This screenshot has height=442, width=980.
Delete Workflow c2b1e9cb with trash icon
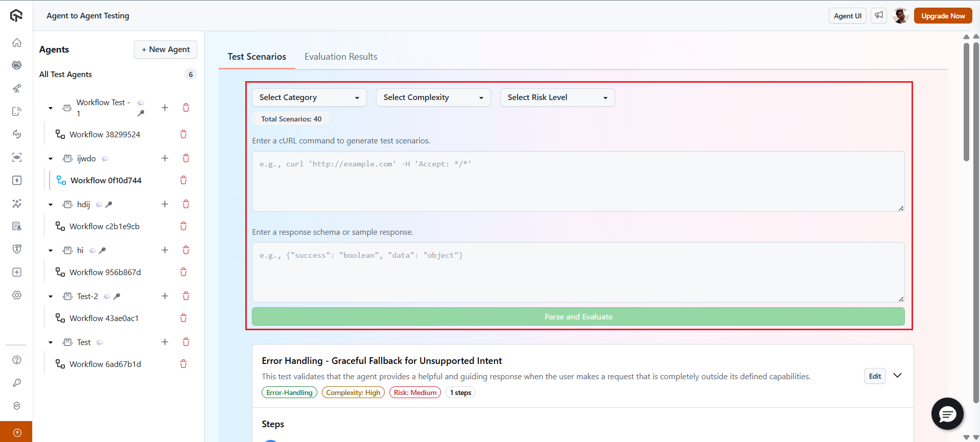click(183, 226)
